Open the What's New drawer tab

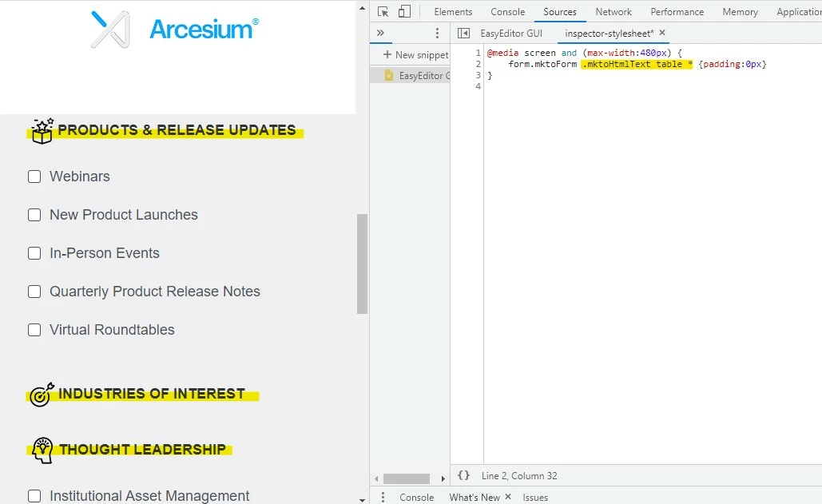pos(475,497)
